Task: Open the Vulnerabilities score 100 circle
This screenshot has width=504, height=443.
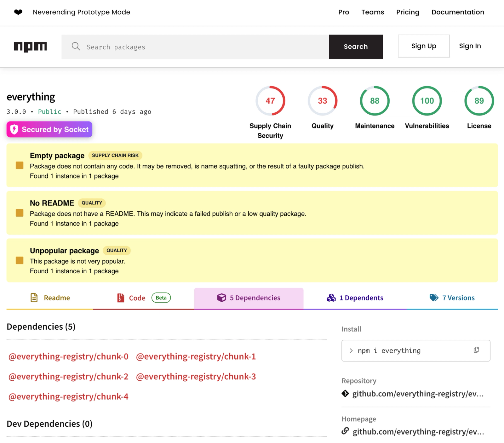Action: 427,101
